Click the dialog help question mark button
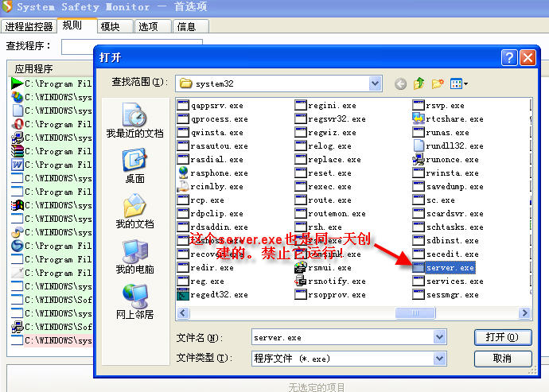 [509, 57]
